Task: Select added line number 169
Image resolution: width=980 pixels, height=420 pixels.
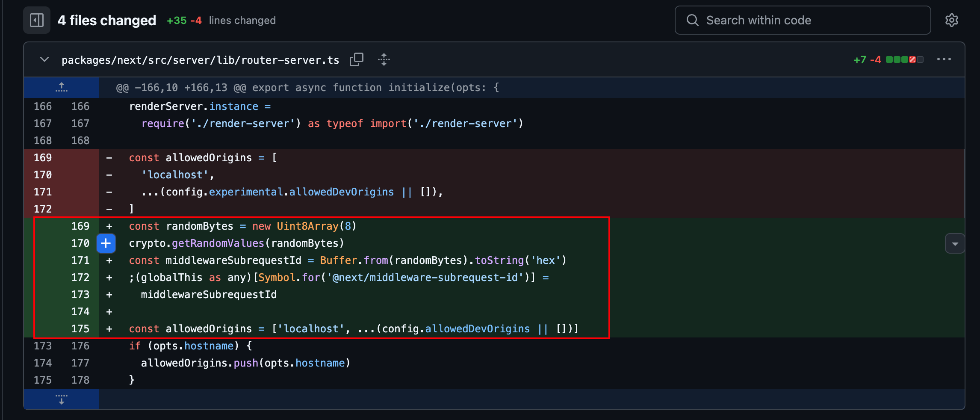Action: [80, 226]
